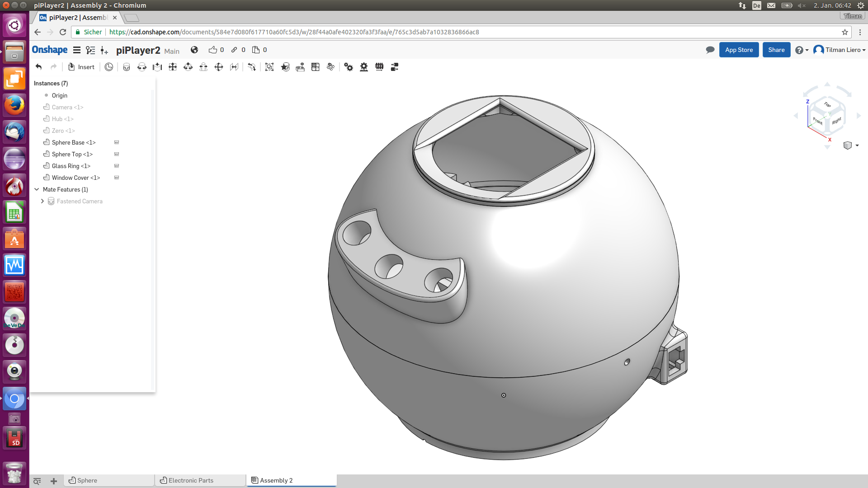Click the Undo arrow in the toolbar
This screenshot has height=488, width=868.
tap(39, 67)
